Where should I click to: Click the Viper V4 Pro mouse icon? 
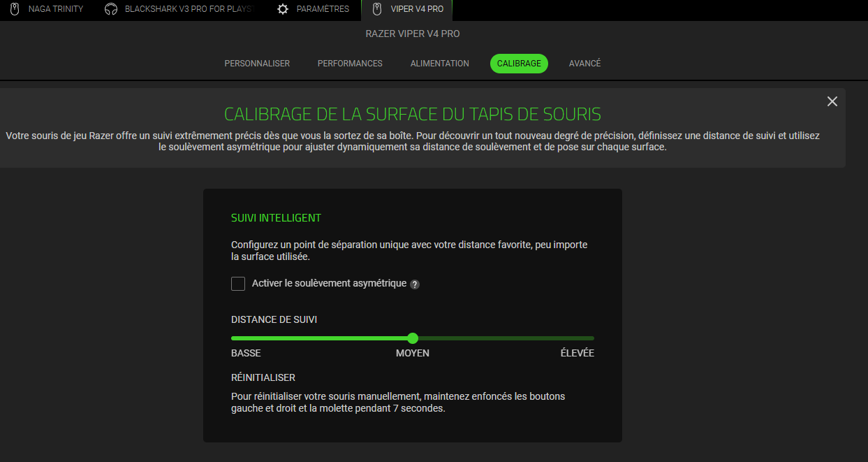[377, 9]
